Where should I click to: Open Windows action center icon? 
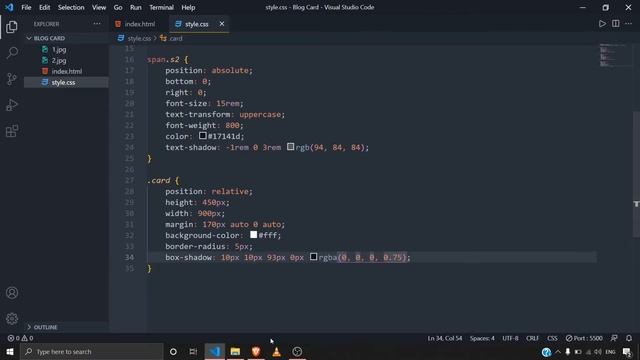pos(627,352)
